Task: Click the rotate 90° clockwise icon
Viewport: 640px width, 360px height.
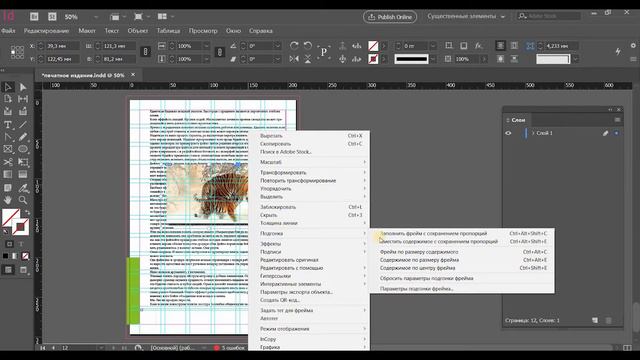Action: 294,46
